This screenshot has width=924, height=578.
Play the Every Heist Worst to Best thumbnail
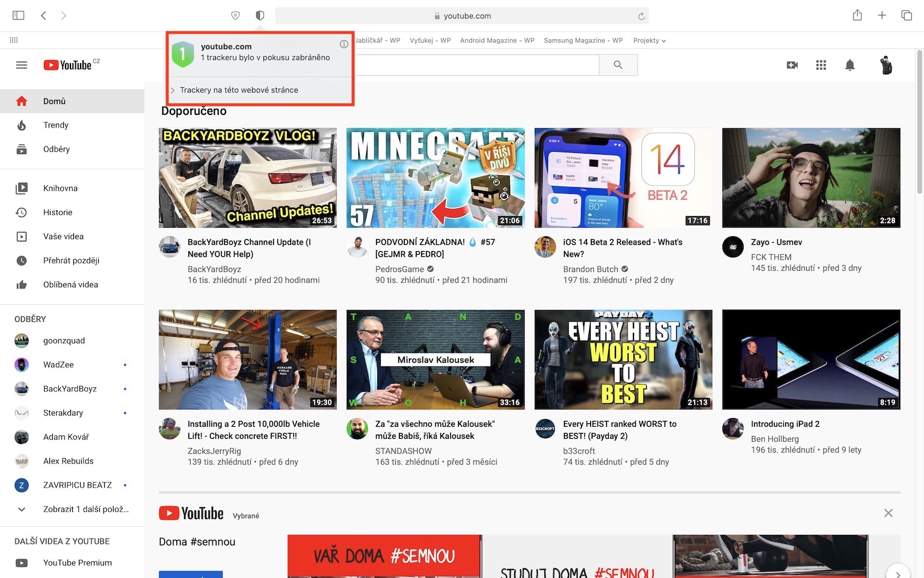click(623, 359)
